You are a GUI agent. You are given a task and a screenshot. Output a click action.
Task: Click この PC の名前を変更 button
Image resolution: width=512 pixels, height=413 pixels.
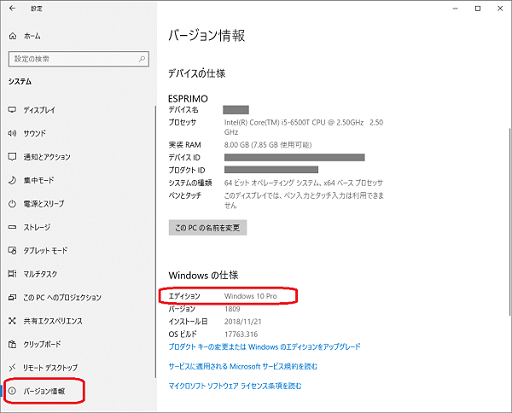pyautogui.click(x=208, y=228)
